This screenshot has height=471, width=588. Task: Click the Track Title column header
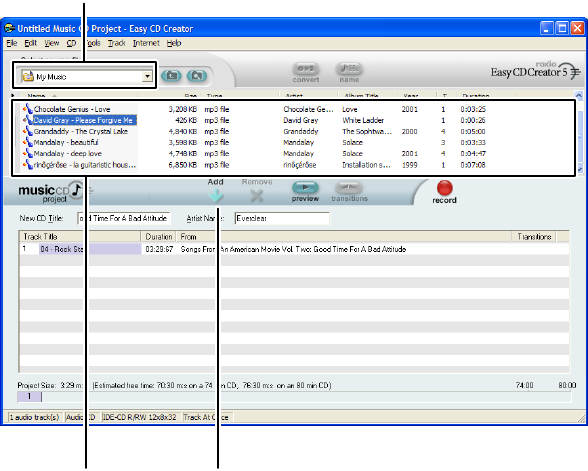pyautogui.click(x=80, y=237)
